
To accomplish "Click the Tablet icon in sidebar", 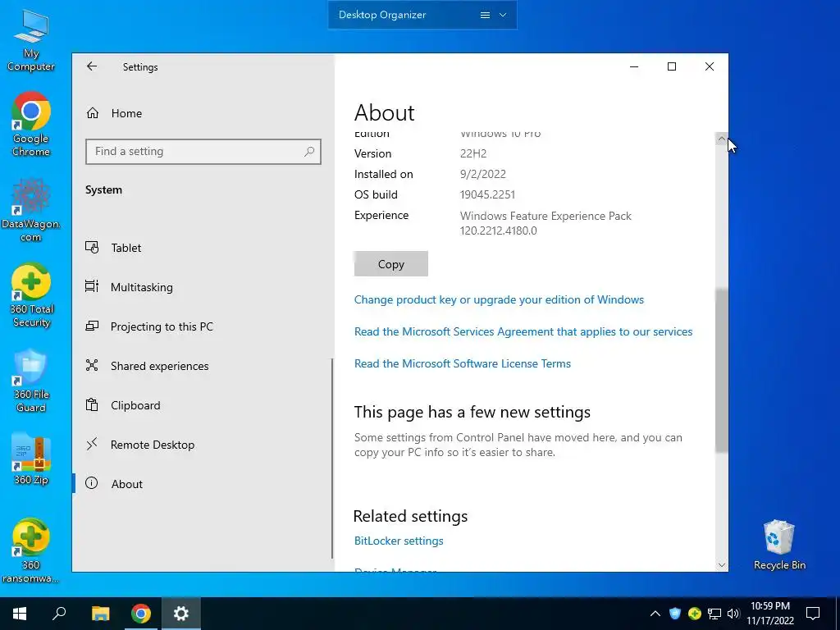I will [92, 248].
